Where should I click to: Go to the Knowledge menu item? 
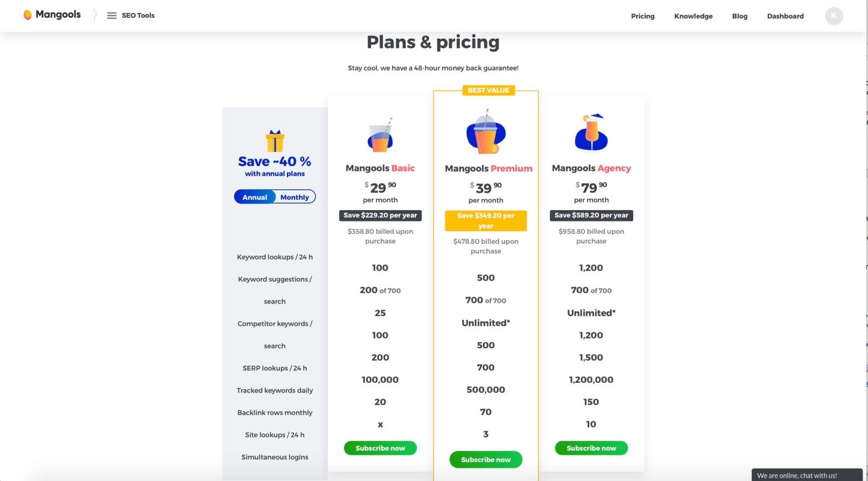click(693, 16)
